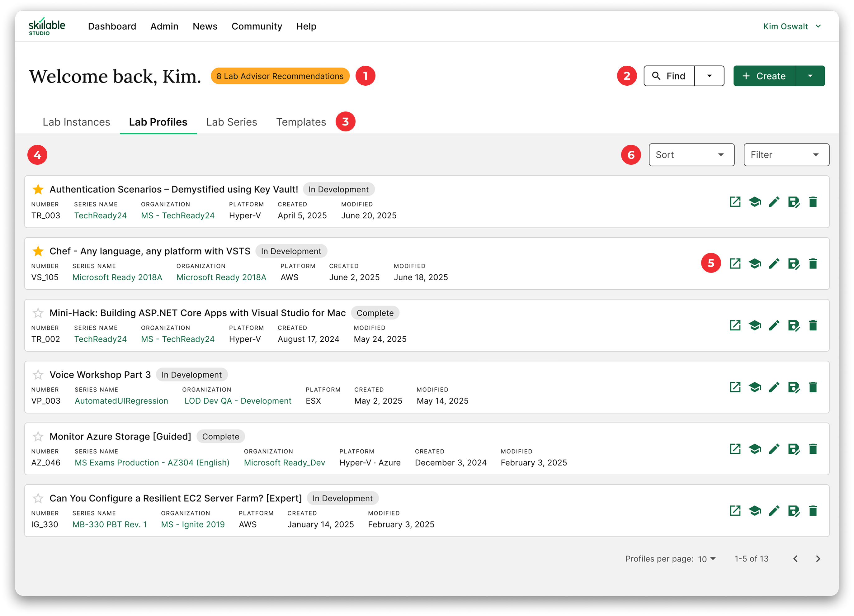Edit the Mini-Hack ASP.NET lab profile
The image size is (854, 616).
click(774, 325)
